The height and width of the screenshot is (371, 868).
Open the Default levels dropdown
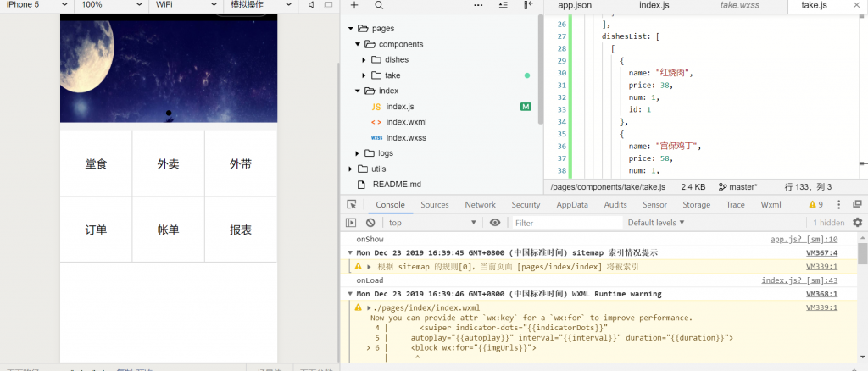coord(656,222)
